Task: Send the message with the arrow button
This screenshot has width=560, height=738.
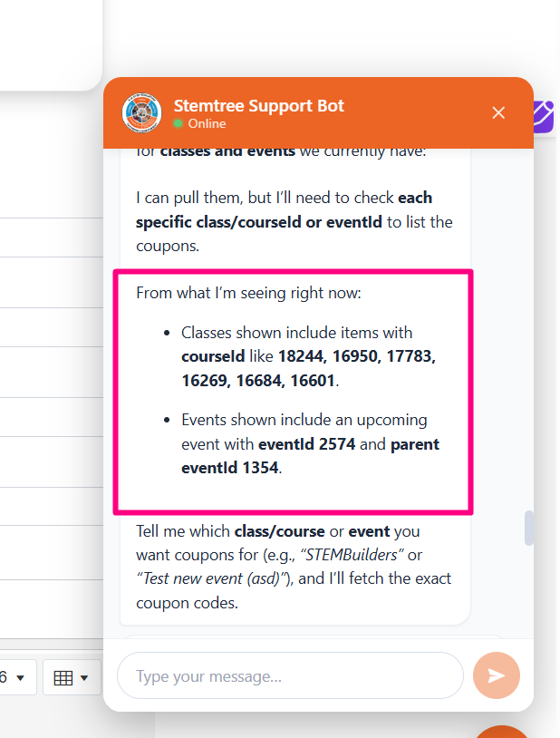Action: (x=497, y=675)
